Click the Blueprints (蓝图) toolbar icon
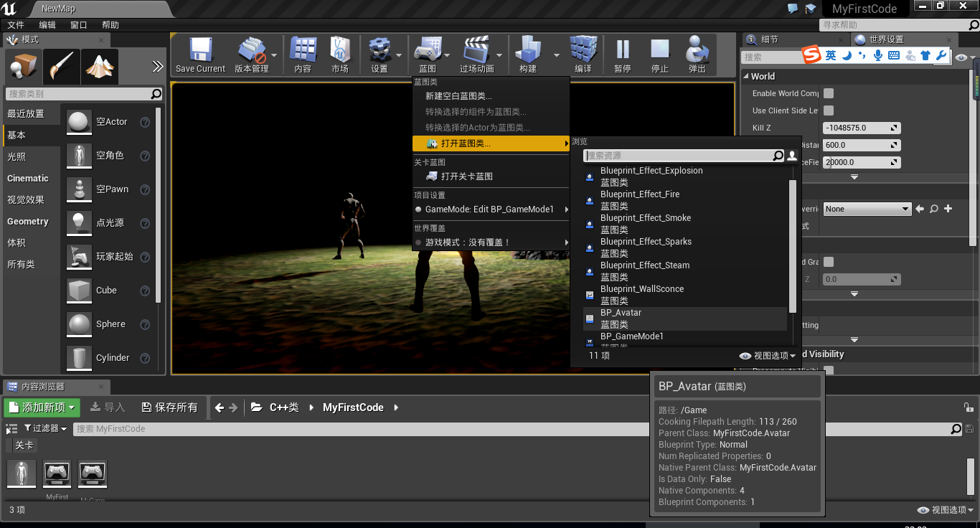Image resolution: width=980 pixels, height=528 pixels. [428, 50]
